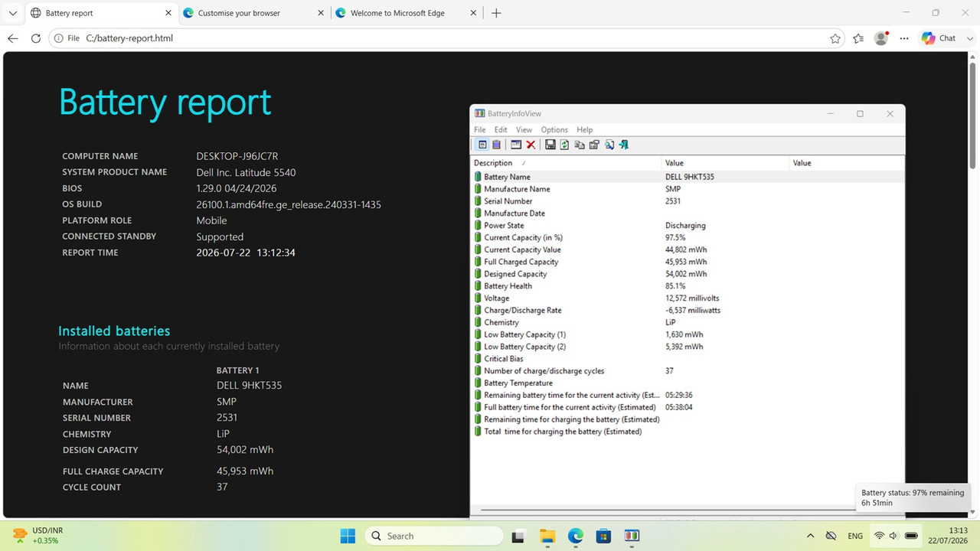This screenshot has width=980, height=551.
Task: Click the Find magnifier toolbar icon
Action: [x=609, y=145]
